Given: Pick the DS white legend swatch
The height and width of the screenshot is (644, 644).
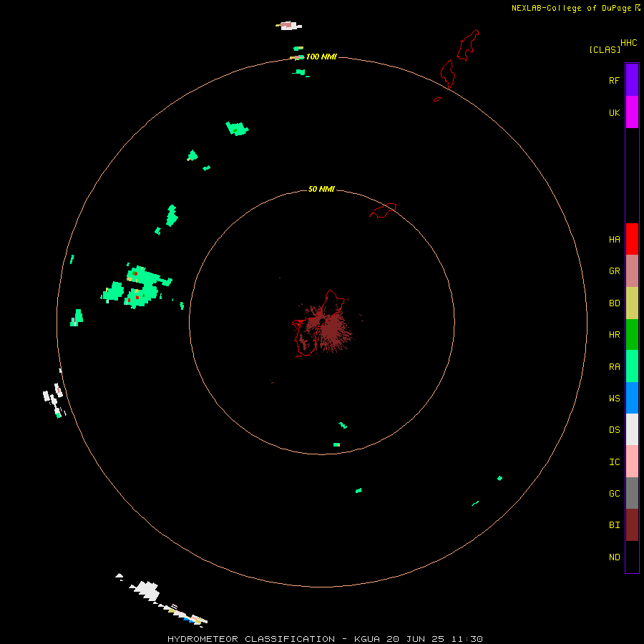Looking at the screenshot, I should tap(632, 429).
